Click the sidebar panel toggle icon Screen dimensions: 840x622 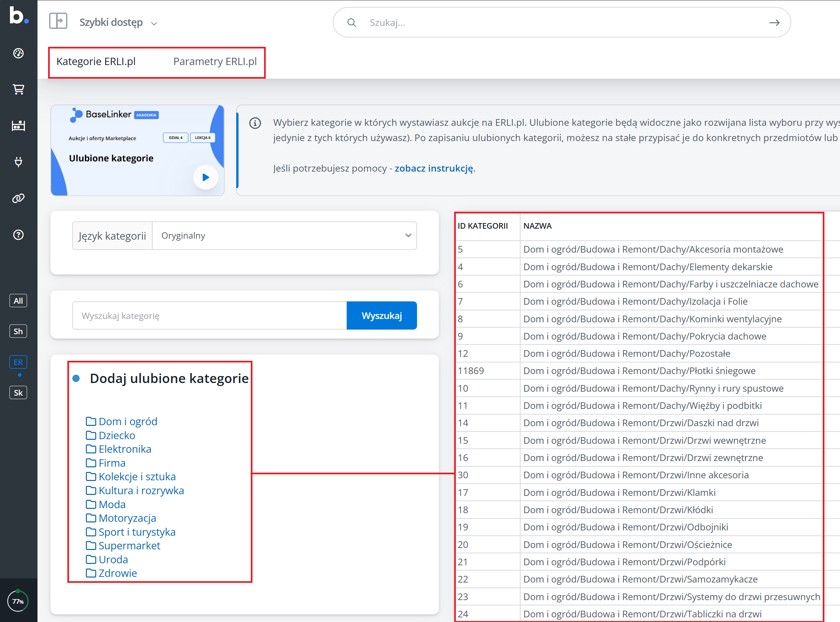coord(58,21)
